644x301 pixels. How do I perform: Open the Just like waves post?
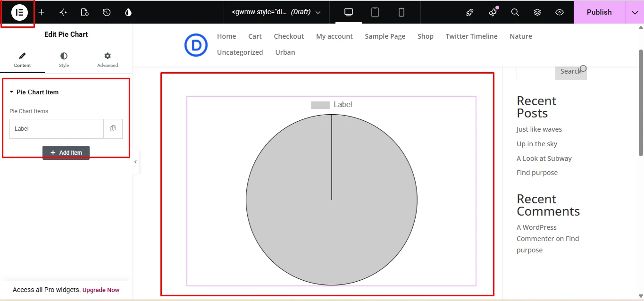pyautogui.click(x=539, y=129)
